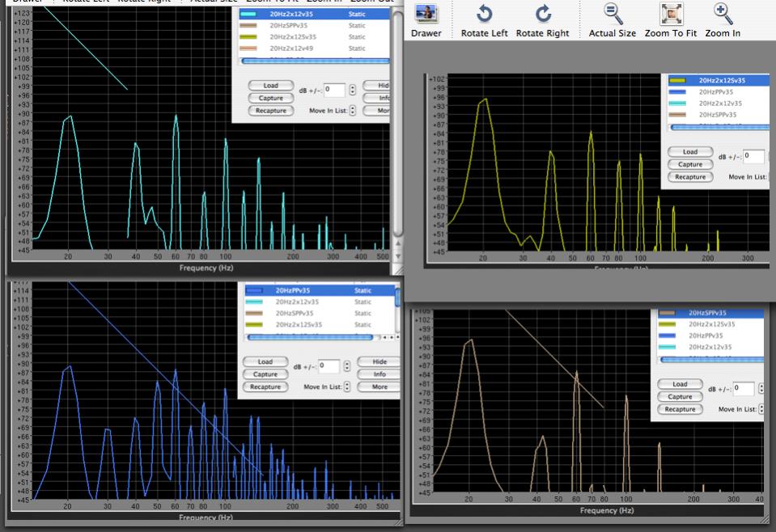776x532 pixels.
Task: Focus dB +/- field in yellow plot panel
Action: pos(753,156)
